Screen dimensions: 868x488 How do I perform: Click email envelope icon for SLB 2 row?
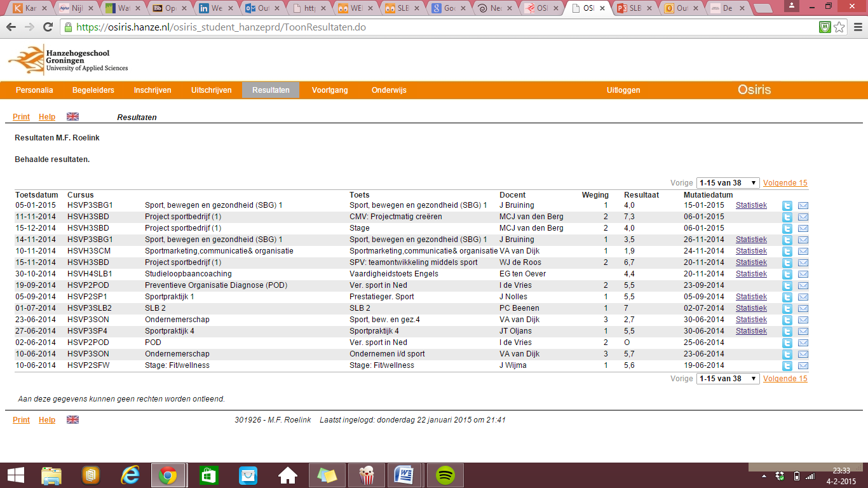[x=803, y=308]
